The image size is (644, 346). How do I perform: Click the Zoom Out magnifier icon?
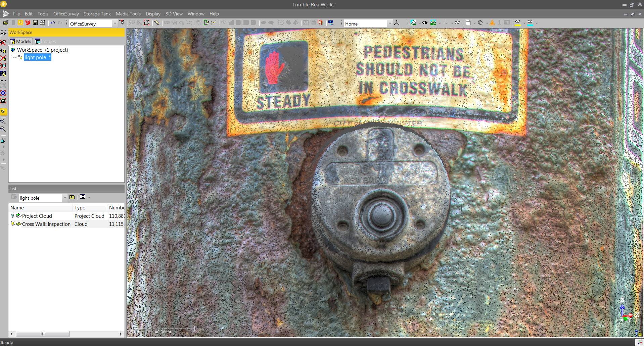point(3,129)
